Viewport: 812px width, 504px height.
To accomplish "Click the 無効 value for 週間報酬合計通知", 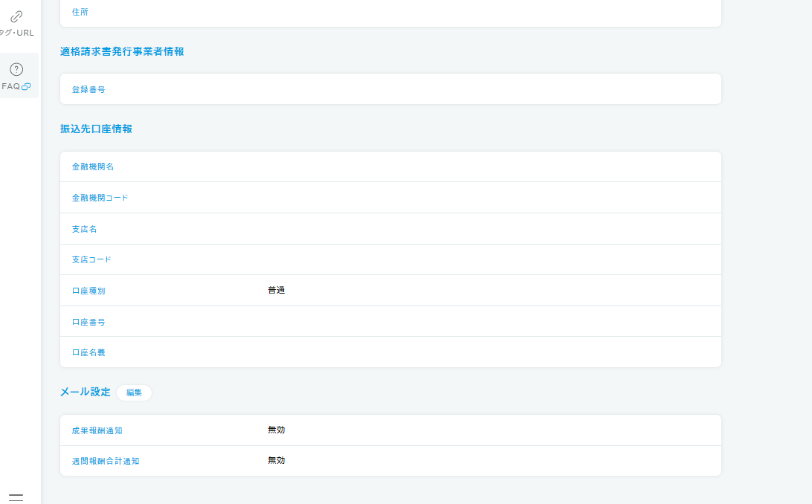I will [x=276, y=461].
